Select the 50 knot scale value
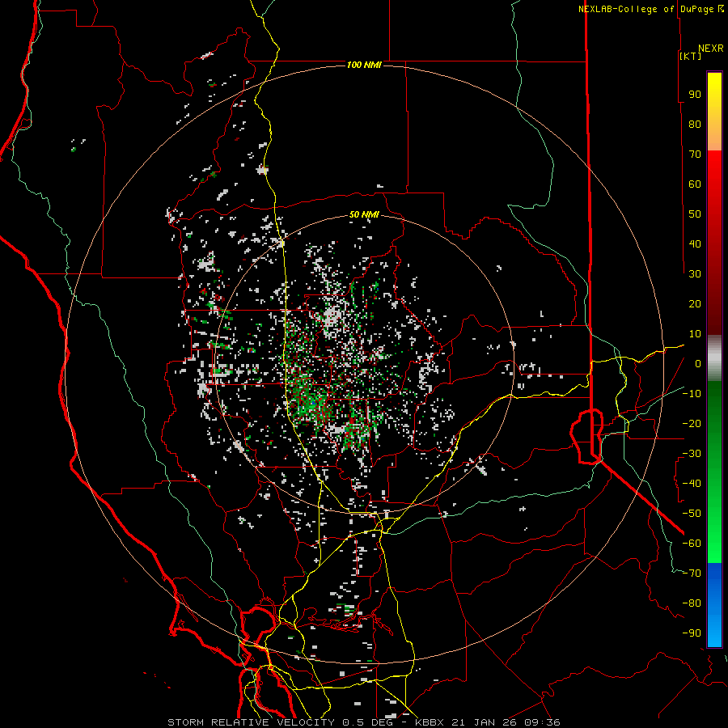 pos(695,214)
